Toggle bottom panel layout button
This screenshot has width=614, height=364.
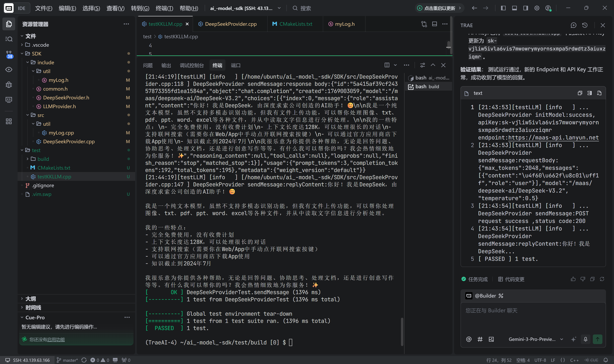tap(514, 8)
